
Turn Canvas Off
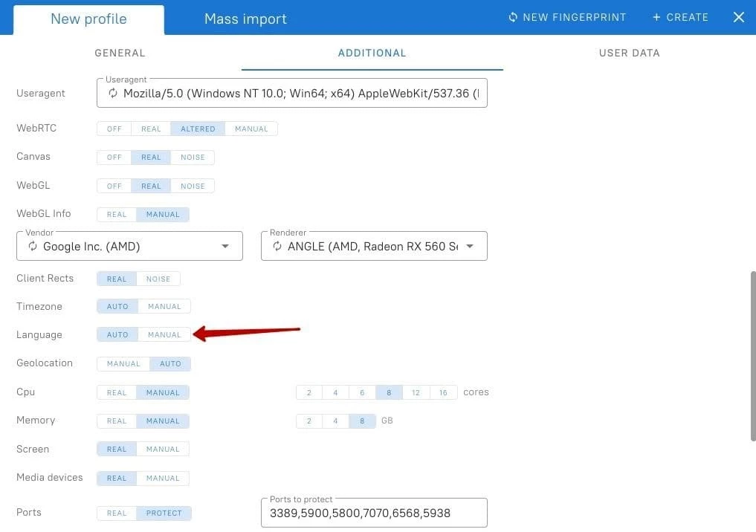pyautogui.click(x=114, y=157)
